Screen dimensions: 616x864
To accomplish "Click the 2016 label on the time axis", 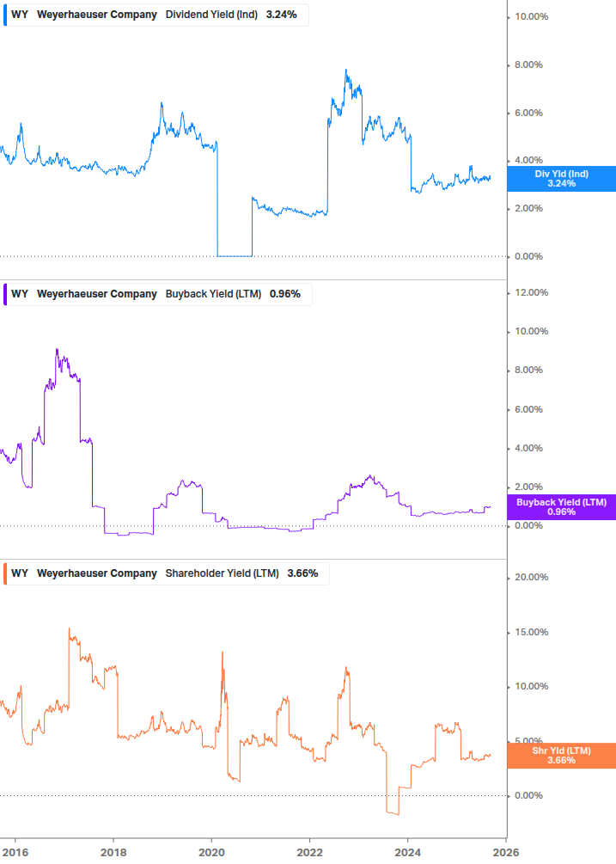I will point(15,853).
